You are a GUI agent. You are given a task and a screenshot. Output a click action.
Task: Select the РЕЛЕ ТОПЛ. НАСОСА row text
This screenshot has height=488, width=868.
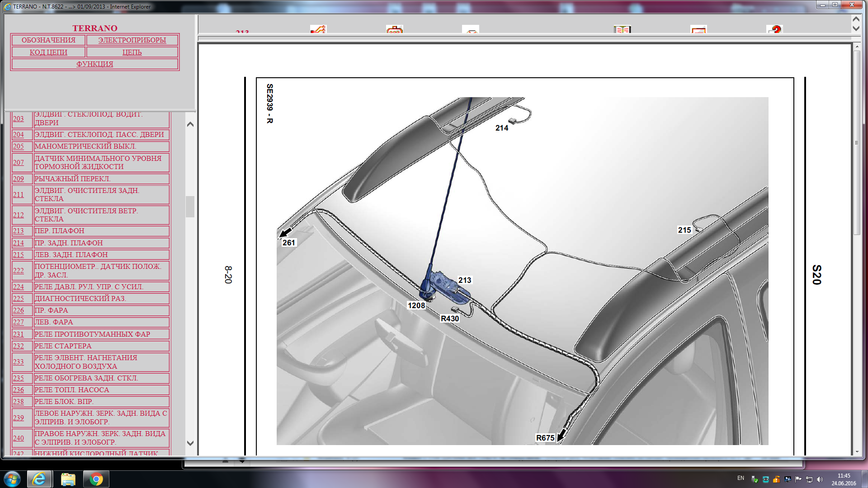[72, 390]
